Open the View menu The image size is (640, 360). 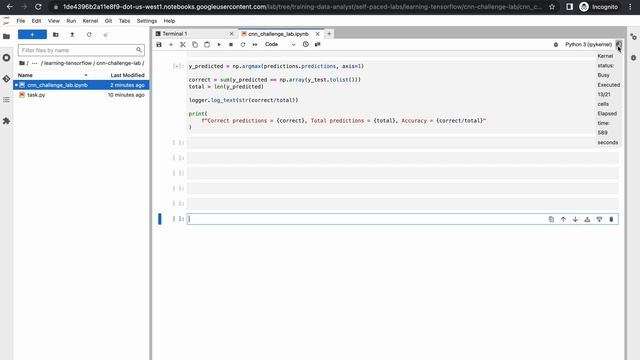53,21
